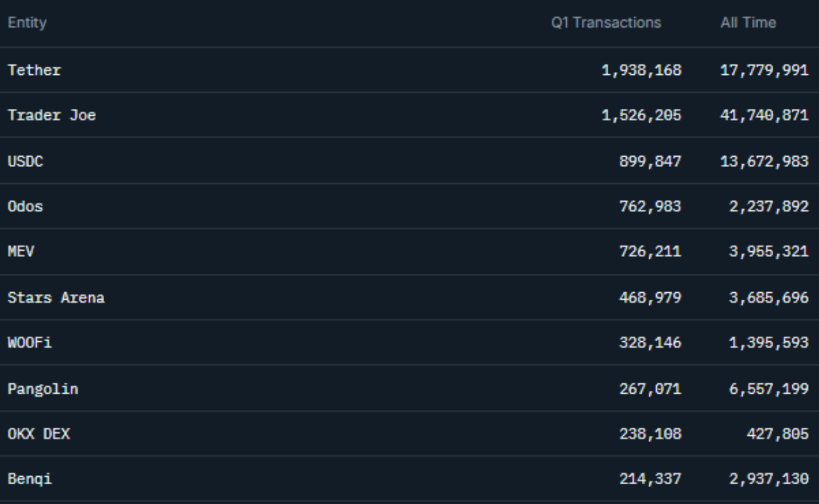Click Tether's Q1 value 1,938,168
Screen dimensions: 819x504
(x=642, y=70)
